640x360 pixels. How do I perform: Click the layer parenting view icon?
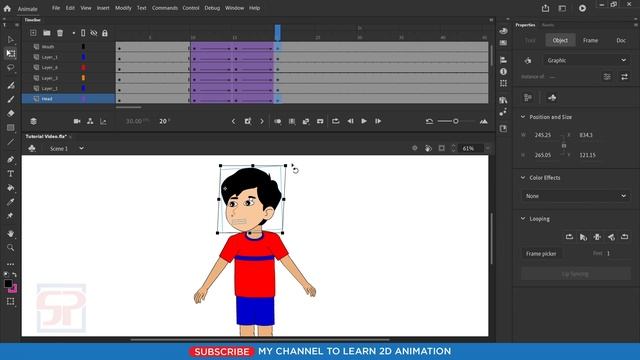(x=90, y=121)
